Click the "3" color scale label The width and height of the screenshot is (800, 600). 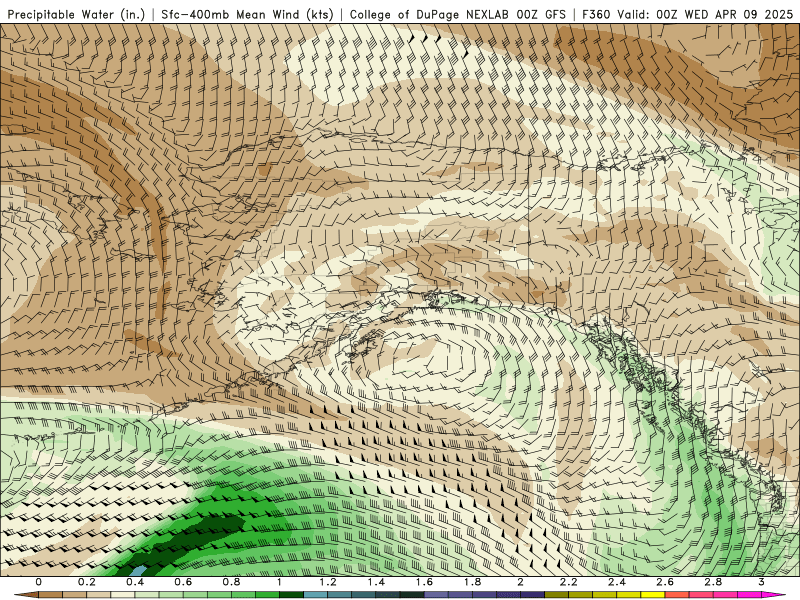(x=761, y=582)
